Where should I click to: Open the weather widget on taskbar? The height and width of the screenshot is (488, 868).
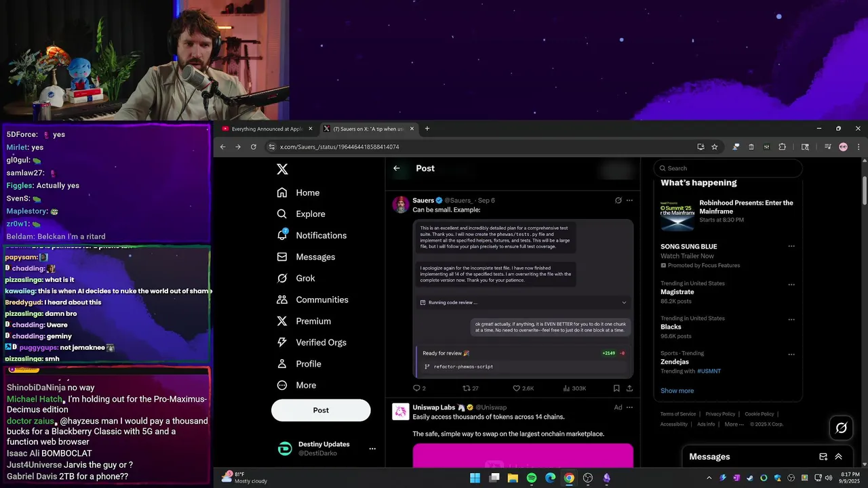(x=245, y=478)
